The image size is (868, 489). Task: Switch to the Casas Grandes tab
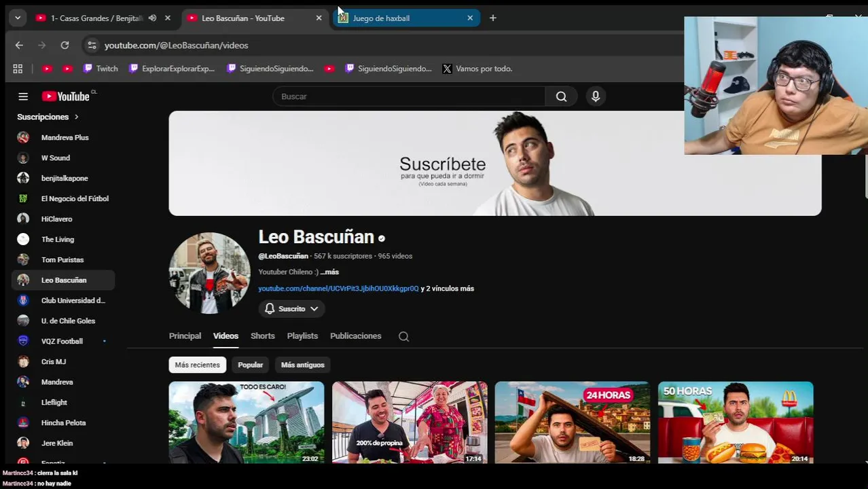[x=95, y=18]
